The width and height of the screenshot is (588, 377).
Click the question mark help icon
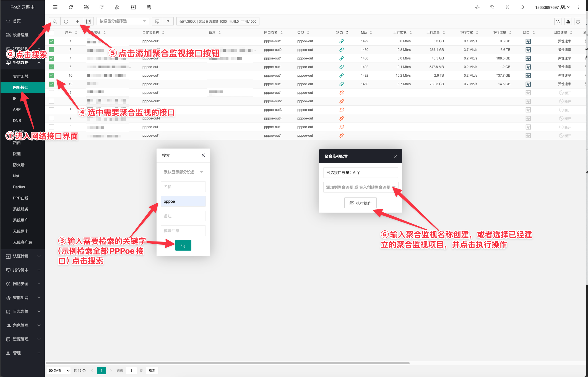[168, 21]
